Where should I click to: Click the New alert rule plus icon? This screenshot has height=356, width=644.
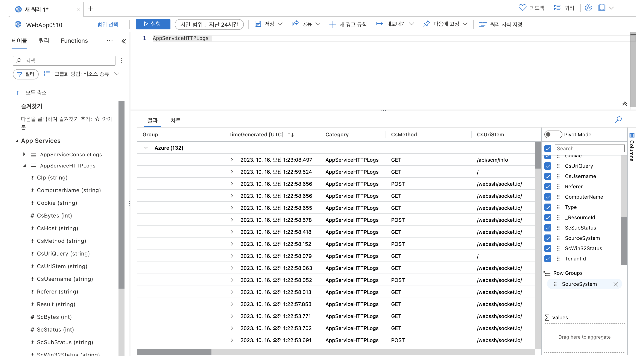pyautogui.click(x=332, y=24)
